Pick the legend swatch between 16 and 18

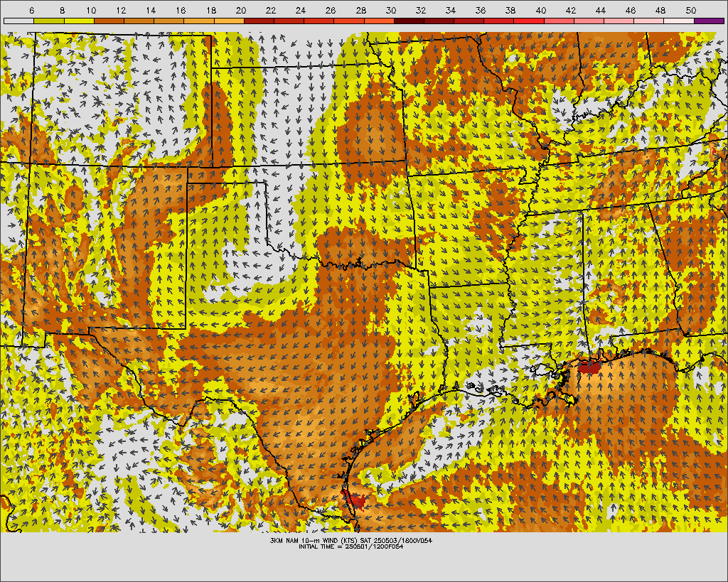coord(199,21)
